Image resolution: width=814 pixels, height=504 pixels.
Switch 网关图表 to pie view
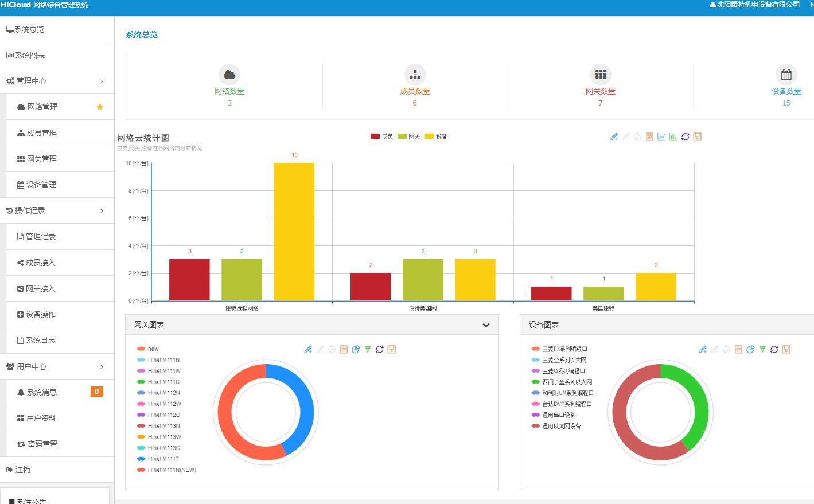tap(356, 349)
